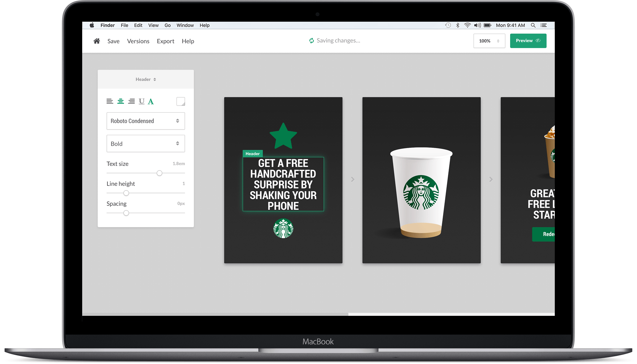Toggle underline formatting
Image resolution: width=637 pixels, height=364 pixels.
tap(141, 102)
